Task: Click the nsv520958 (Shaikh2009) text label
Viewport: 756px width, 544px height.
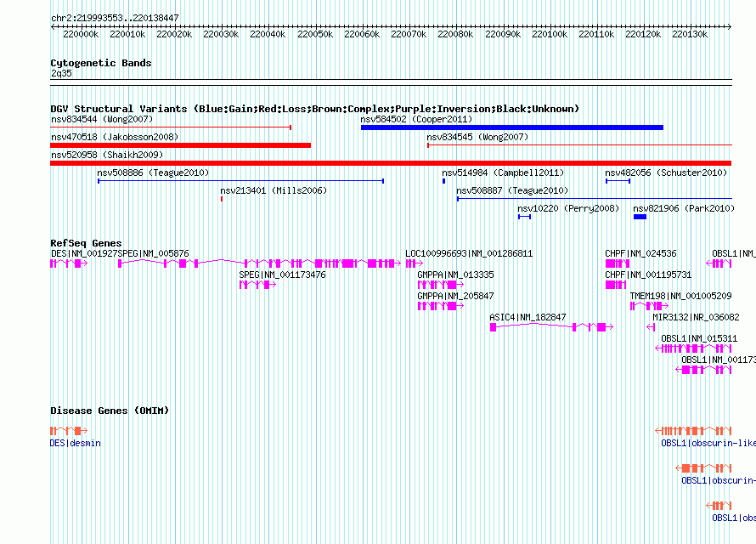Action: [x=107, y=155]
